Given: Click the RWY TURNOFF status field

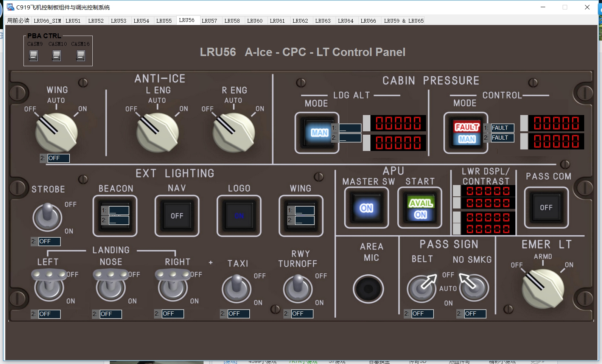Looking at the screenshot, I should (302, 314).
